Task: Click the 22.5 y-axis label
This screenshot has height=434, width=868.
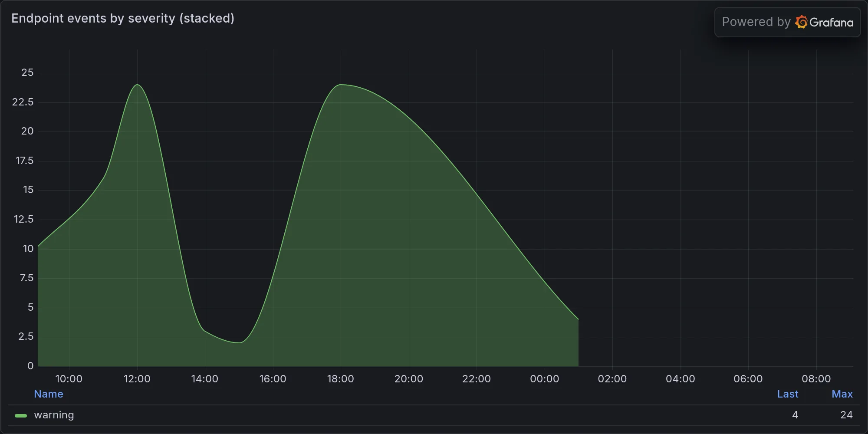Action: (23, 102)
